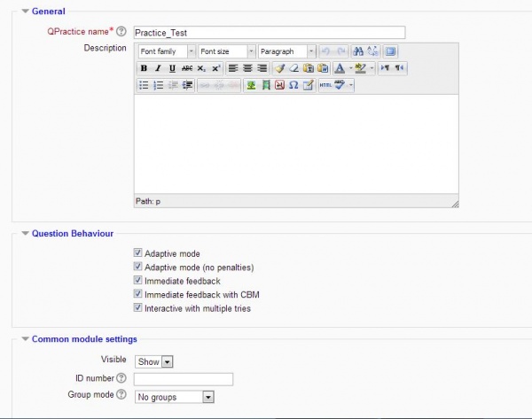Click the ID number text field
This screenshot has height=419, width=532.
coord(184,379)
